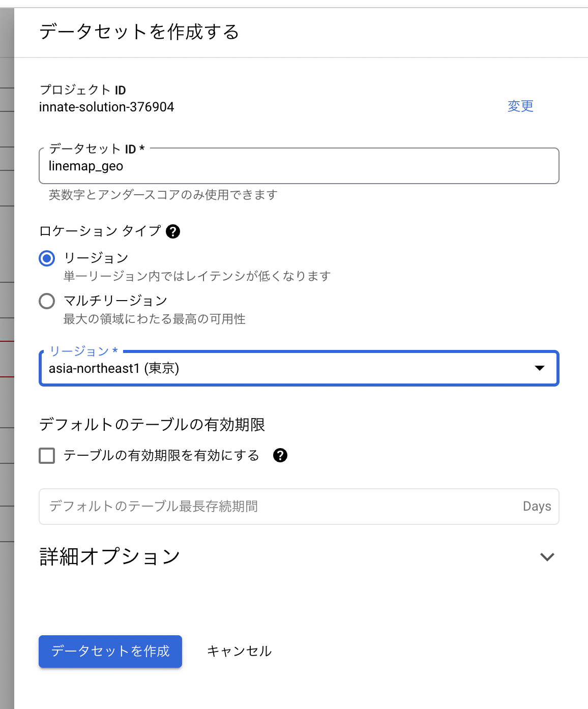Click the データセットを作成 button
The image size is (588, 709).
[x=110, y=651]
